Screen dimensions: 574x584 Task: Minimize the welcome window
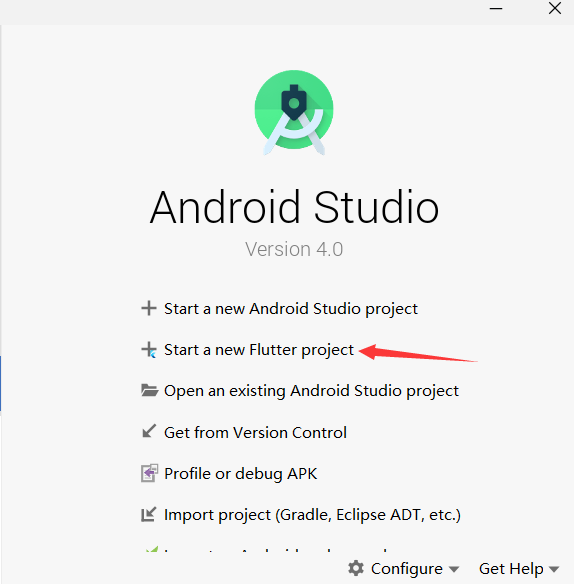pyautogui.click(x=496, y=8)
